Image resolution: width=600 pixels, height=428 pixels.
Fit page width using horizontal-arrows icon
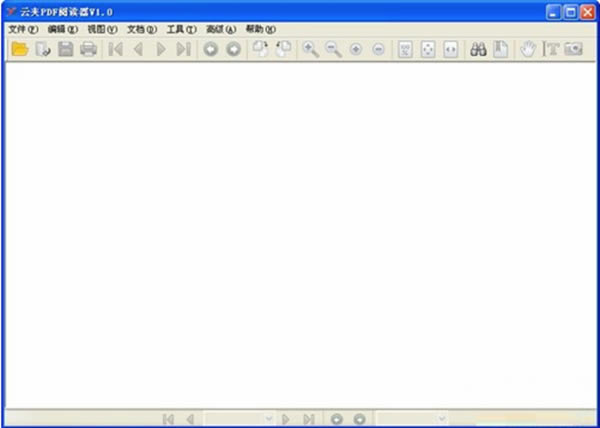[451, 49]
